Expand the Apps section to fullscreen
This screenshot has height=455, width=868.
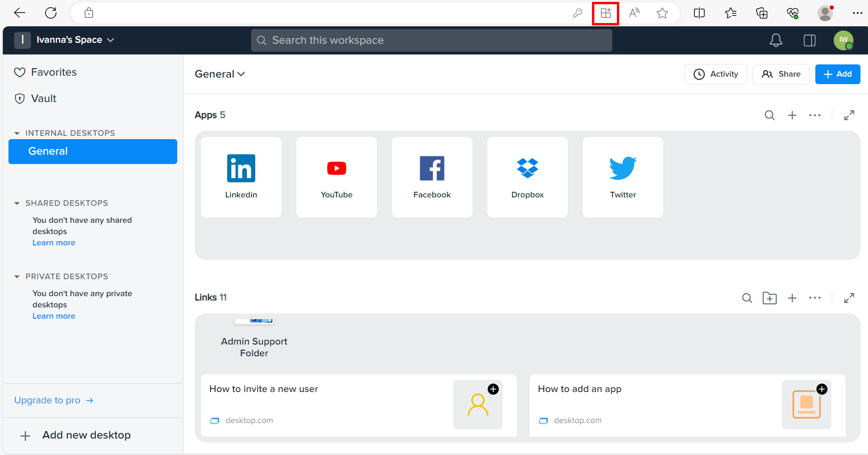point(849,115)
